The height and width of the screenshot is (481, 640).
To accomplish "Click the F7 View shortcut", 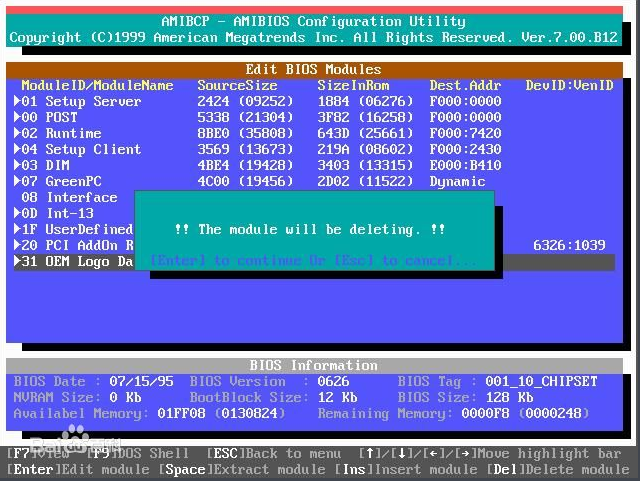I will [38, 453].
